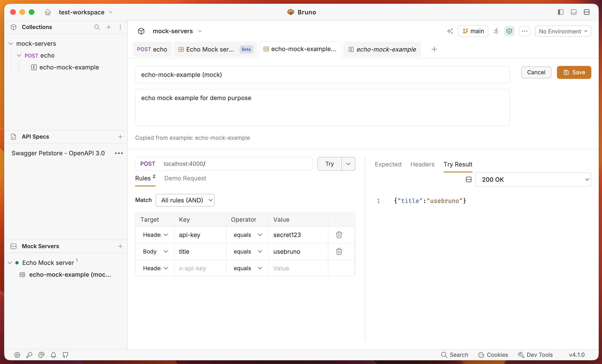The width and height of the screenshot is (602, 364).
Task: Edit usebruno value field
Action: [298, 251]
